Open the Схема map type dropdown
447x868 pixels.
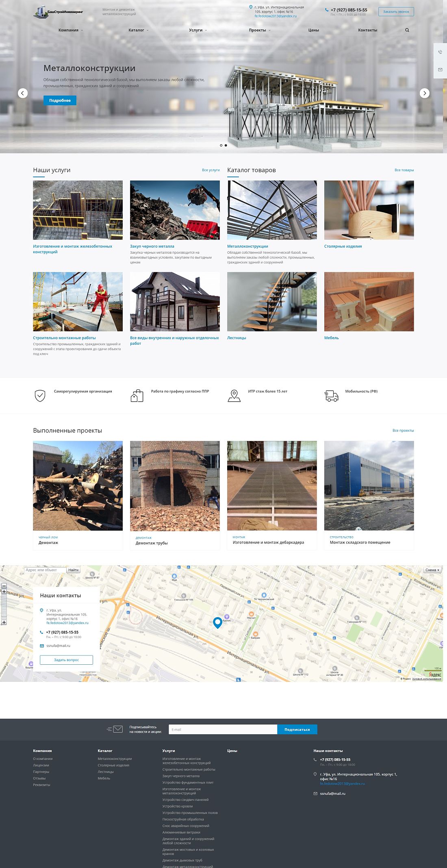coord(432,570)
